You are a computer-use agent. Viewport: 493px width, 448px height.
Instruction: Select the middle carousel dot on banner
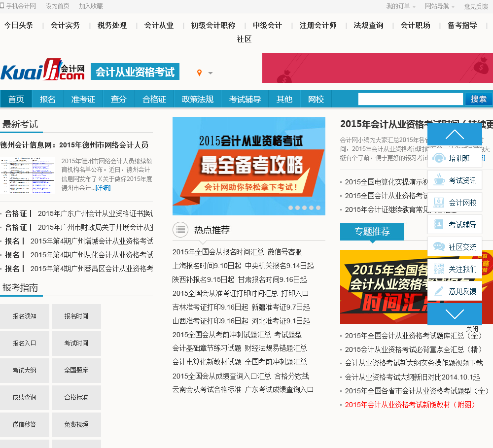(304, 208)
